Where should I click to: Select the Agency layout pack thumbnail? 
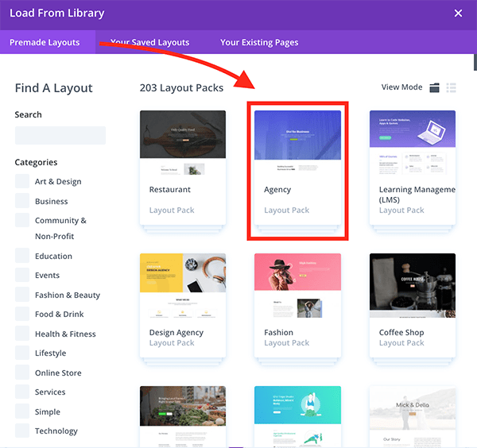tap(297, 143)
